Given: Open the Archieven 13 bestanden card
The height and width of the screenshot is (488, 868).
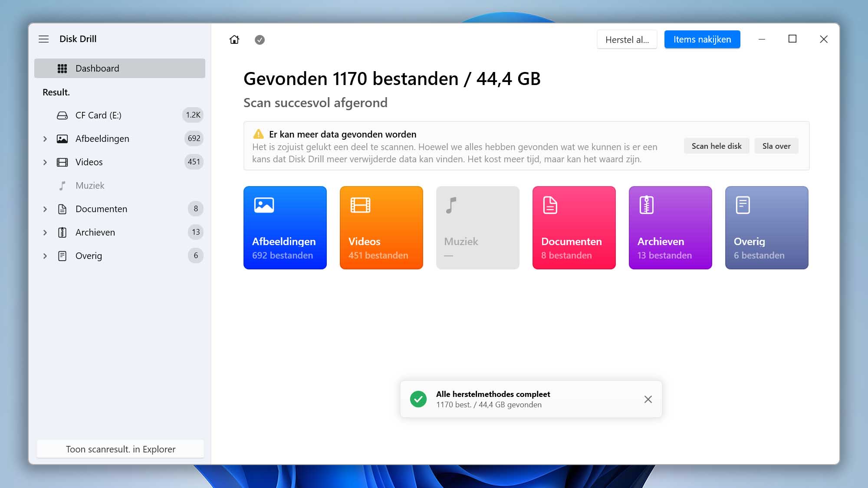Looking at the screenshot, I should point(670,228).
